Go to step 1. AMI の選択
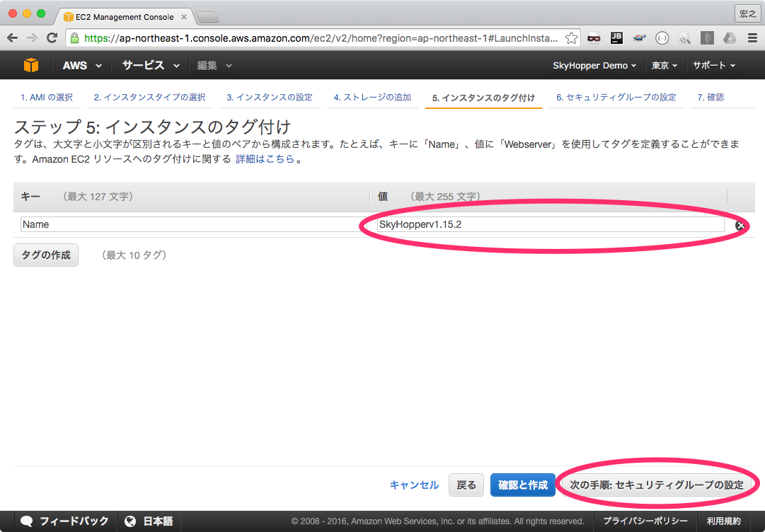The height and width of the screenshot is (532, 765). coord(46,98)
